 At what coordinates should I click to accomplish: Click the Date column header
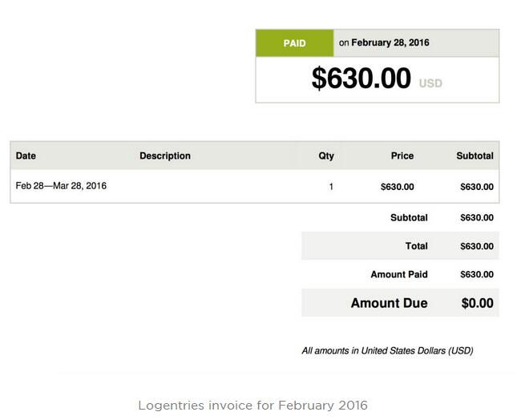(26, 155)
